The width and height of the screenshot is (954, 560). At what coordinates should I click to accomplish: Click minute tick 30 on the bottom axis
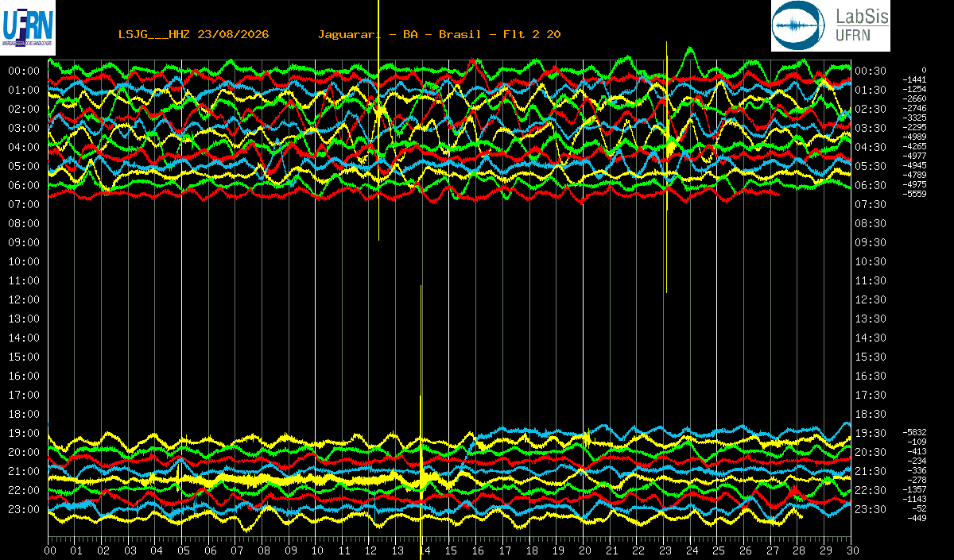(851, 550)
